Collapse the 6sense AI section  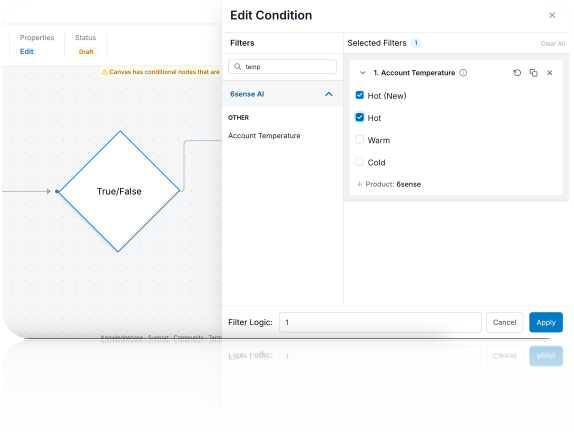click(x=329, y=94)
